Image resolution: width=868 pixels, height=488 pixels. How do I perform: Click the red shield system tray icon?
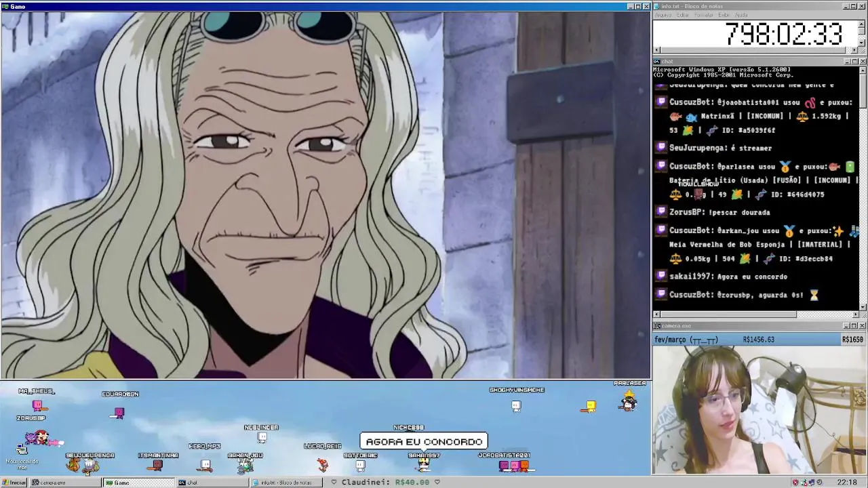click(x=795, y=483)
